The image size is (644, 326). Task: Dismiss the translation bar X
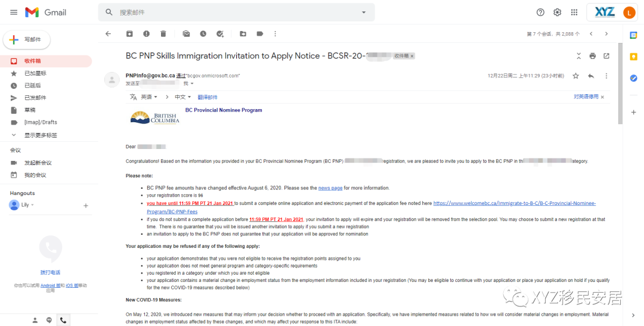tap(602, 97)
